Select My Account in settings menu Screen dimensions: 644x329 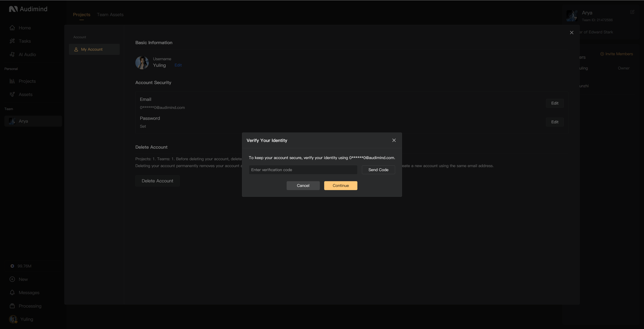point(94,49)
